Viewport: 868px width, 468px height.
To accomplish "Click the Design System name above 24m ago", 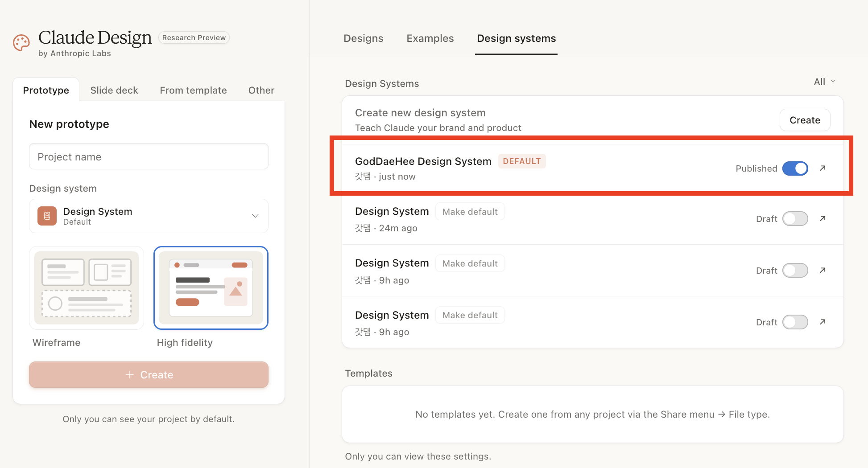I will point(392,211).
